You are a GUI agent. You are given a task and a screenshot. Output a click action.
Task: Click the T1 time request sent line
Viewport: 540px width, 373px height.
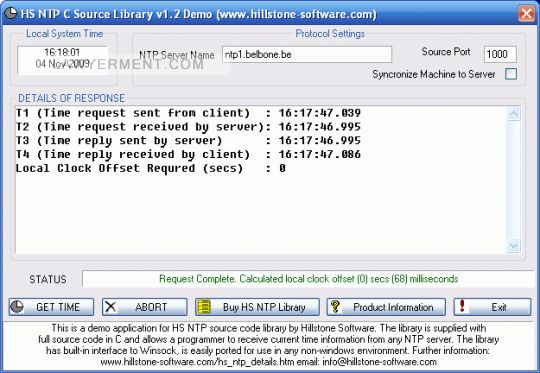(x=188, y=113)
